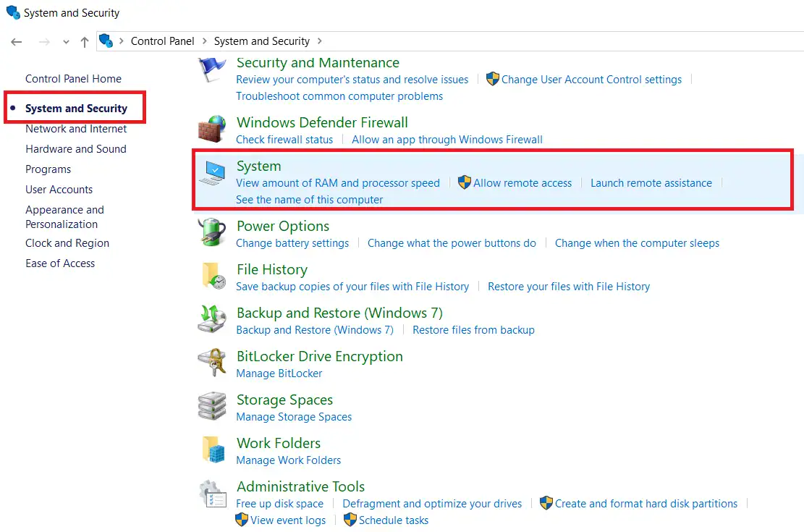Screen dimensions: 804x532
Task: Click the BitLocker lock and keys icon
Action: [212, 362]
